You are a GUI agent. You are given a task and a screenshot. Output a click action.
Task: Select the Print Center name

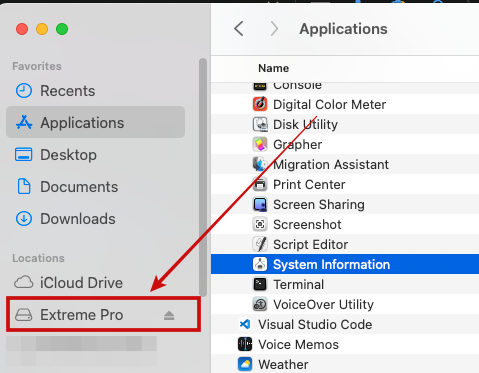(x=309, y=185)
